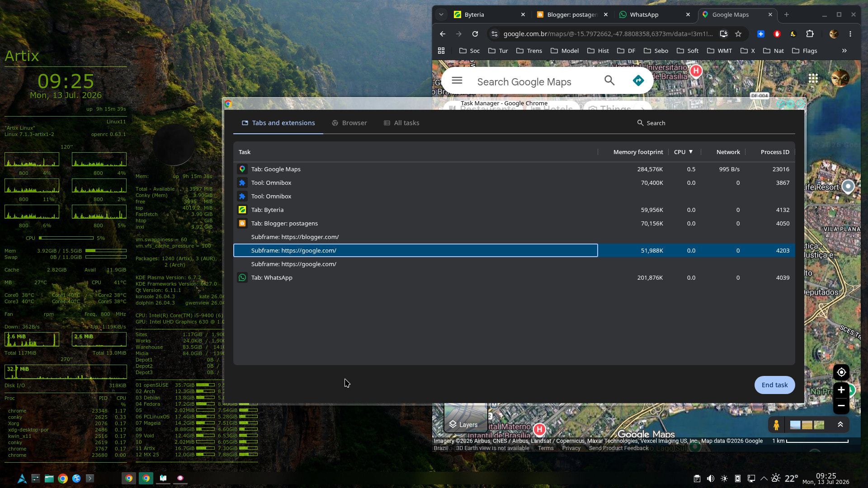Open the Flags bookmarks folder

(805, 51)
